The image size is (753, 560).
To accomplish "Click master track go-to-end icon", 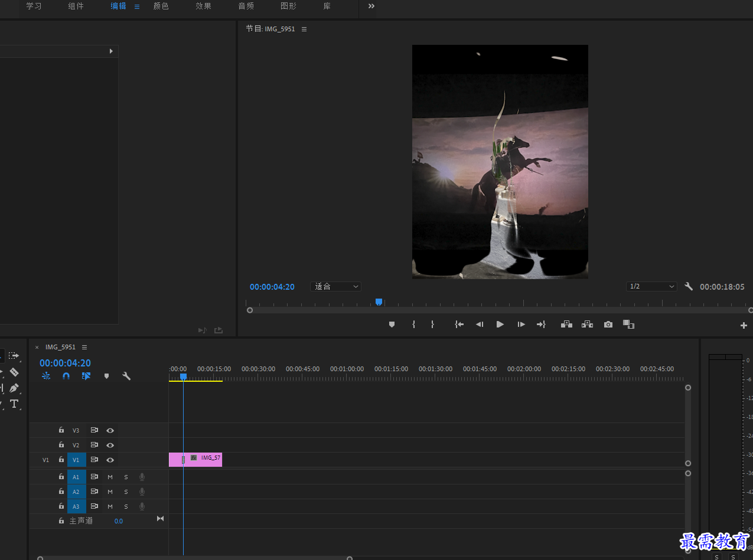I will 160,519.
